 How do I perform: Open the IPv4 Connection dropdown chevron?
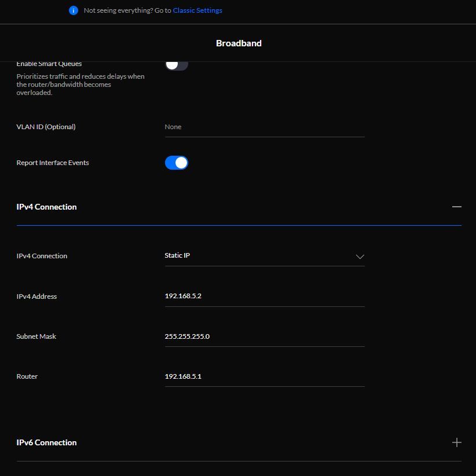pos(360,257)
